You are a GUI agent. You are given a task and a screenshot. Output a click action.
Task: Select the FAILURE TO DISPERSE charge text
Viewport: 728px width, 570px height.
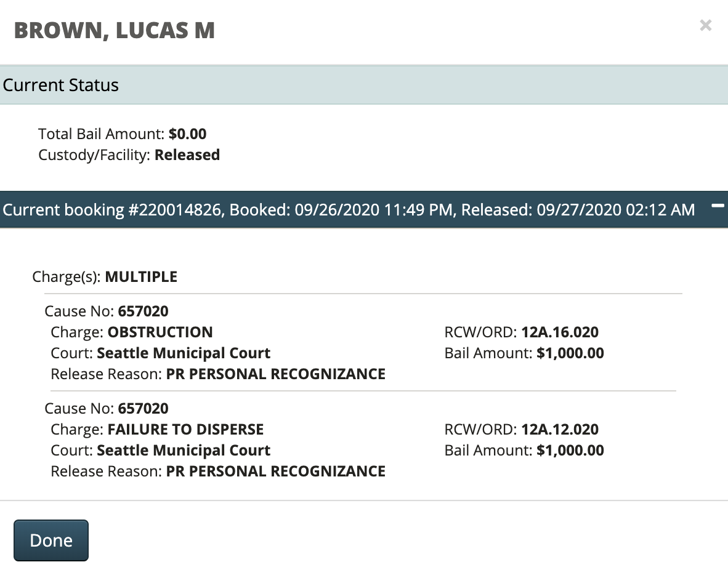[x=185, y=429]
